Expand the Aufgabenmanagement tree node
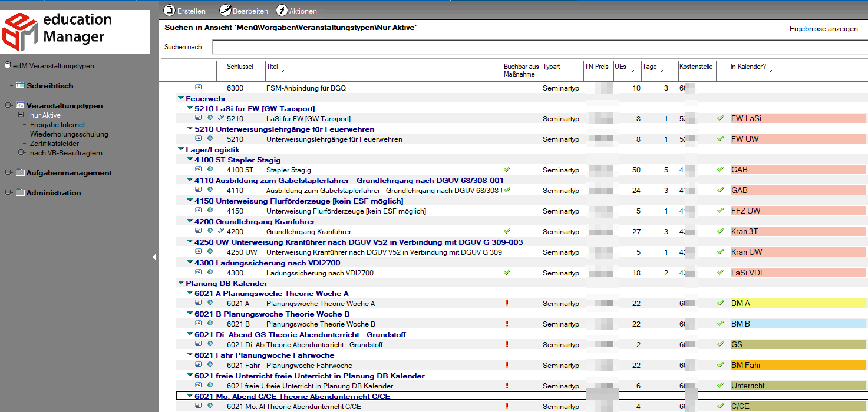The image size is (868, 412). tap(8, 173)
